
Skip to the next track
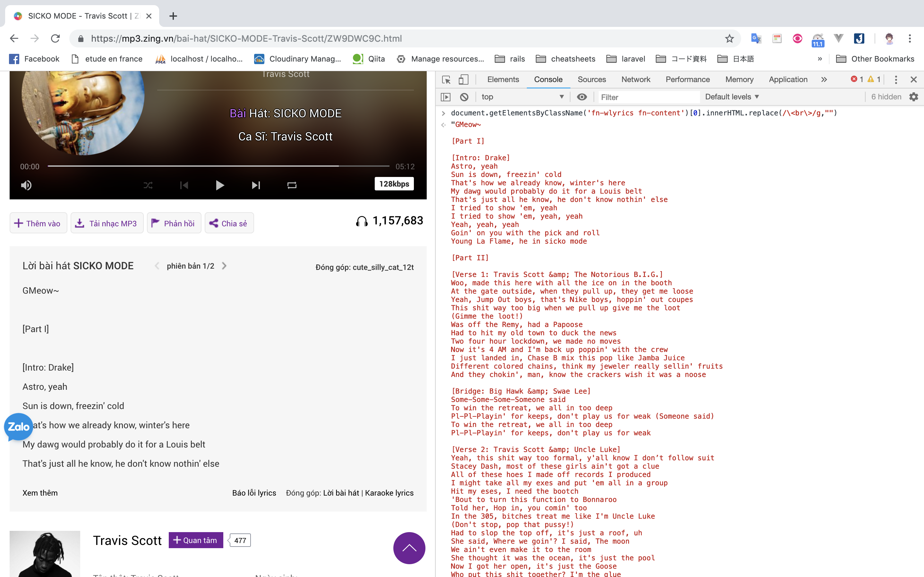[256, 186]
